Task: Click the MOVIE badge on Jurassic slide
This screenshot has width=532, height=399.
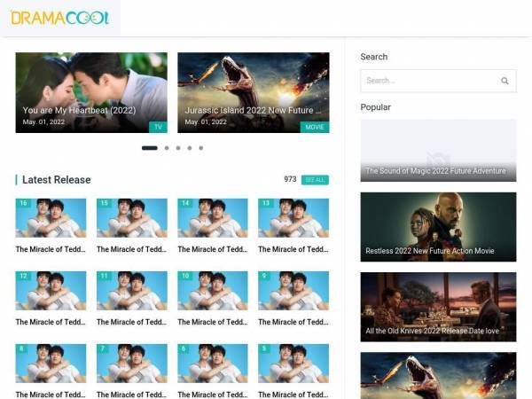Action: click(x=315, y=127)
